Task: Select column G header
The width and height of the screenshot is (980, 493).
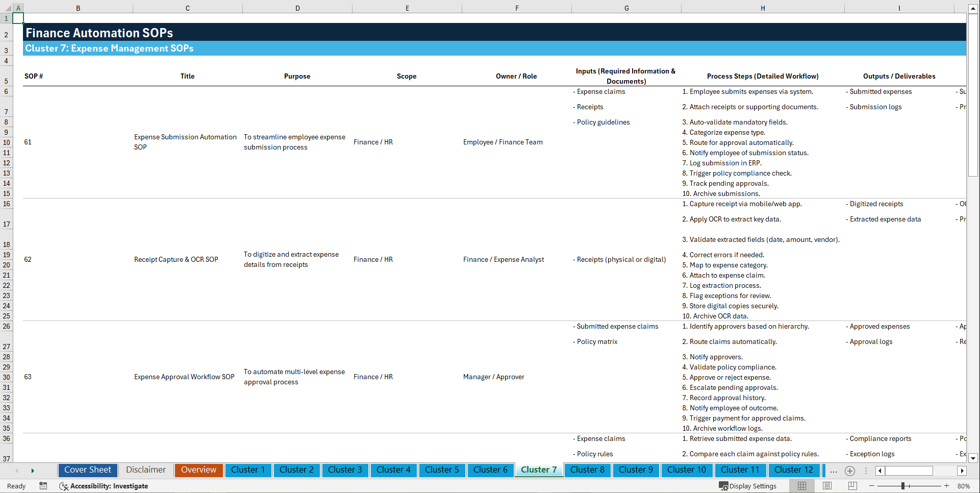Action: (626, 8)
